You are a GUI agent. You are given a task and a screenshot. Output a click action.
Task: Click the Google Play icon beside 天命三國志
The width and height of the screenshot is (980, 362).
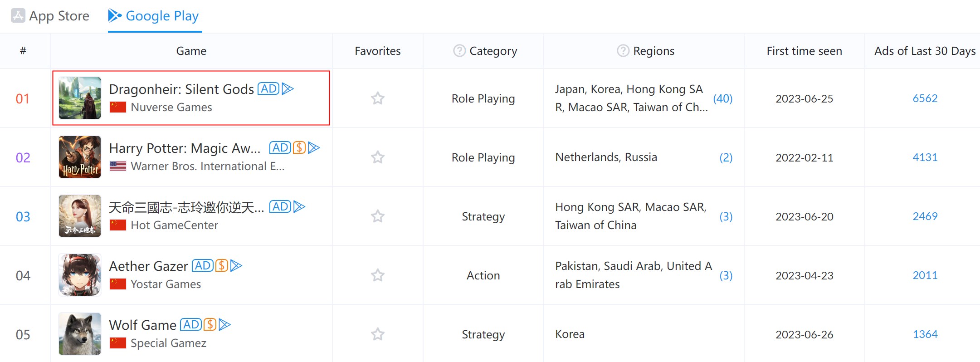tap(299, 206)
